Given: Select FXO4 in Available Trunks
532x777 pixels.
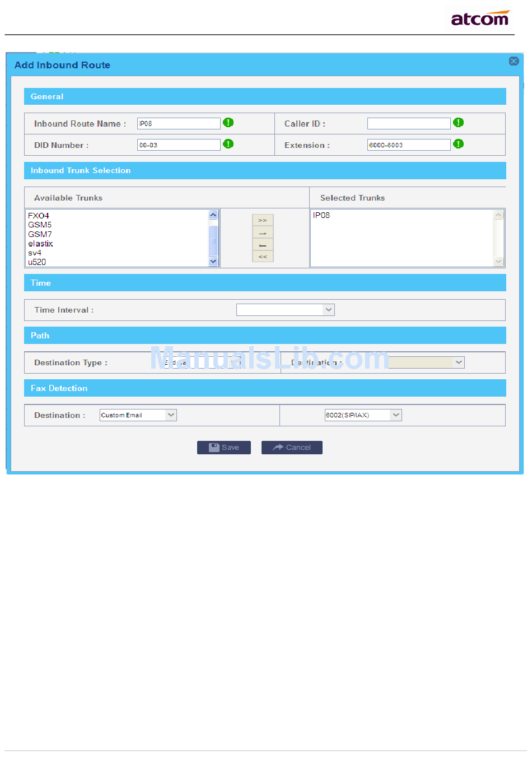Looking at the screenshot, I should 39,216.
